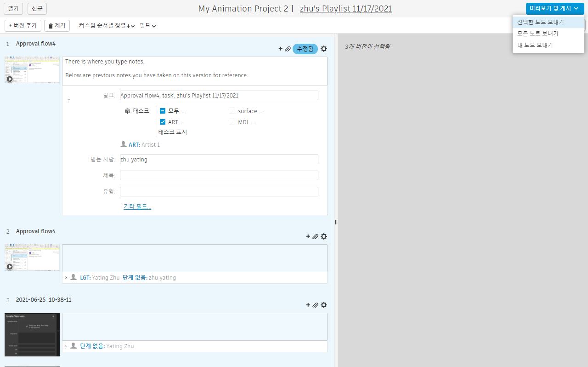This screenshot has width=588, height=367.
Task: Click plus icon for 2021-06-25_10-38-11 version
Action: [308, 305]
